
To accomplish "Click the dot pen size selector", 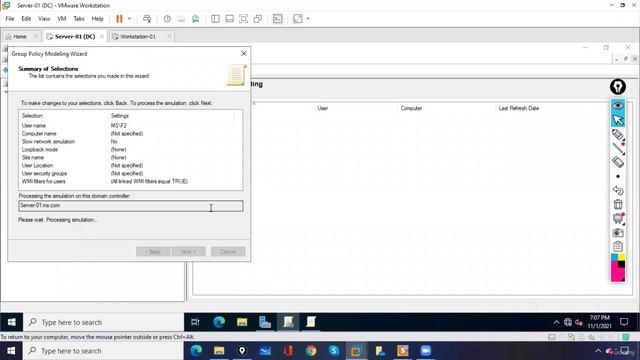I will tap(618, 176).
